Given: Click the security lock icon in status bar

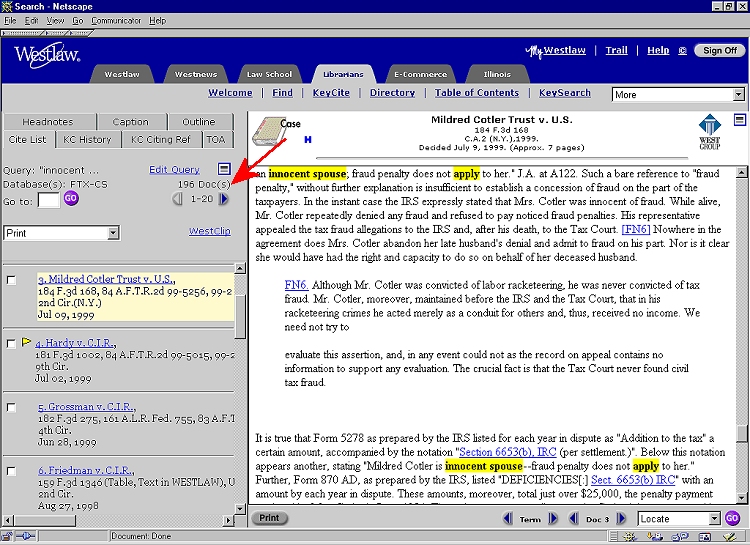Looking at the screenshot, I should (x=7, y=536).
